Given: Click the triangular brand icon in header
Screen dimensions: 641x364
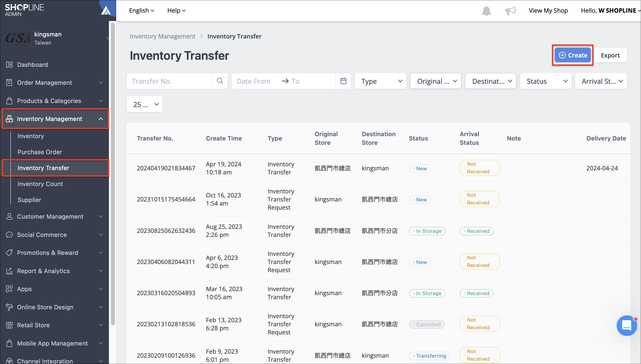Looking at the screenshot, I should click(106, 11).
